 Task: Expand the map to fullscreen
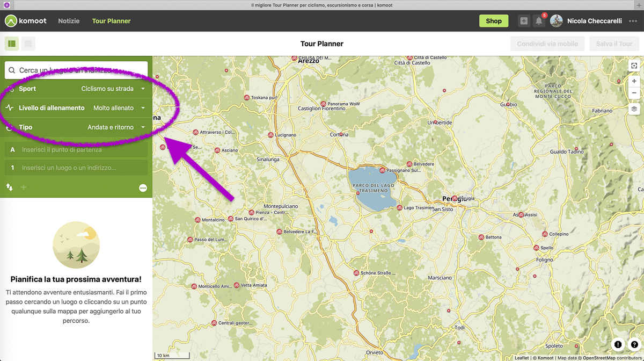click(634, 66)
